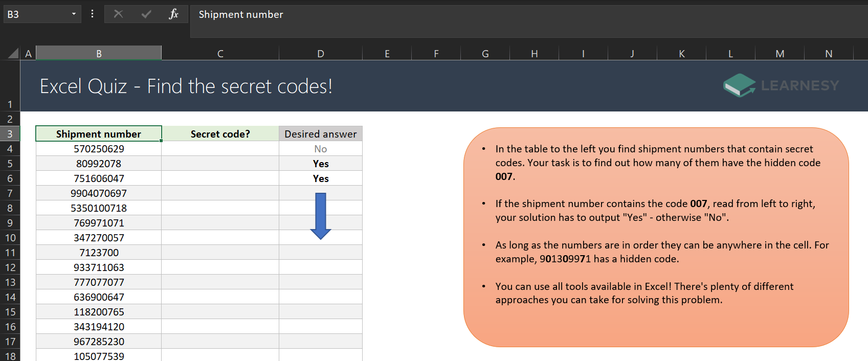Image resolution: width=868 pixels, height=361 pixels.
Task: Click the Insert Function fx icon
Action: tap(173, 14)
